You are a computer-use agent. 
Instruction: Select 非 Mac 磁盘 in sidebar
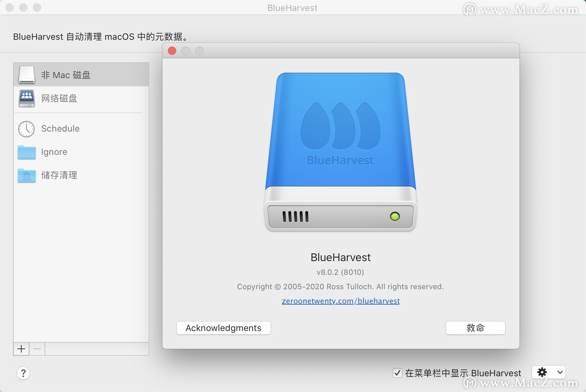pyautogui.click(x=81, y=75)
